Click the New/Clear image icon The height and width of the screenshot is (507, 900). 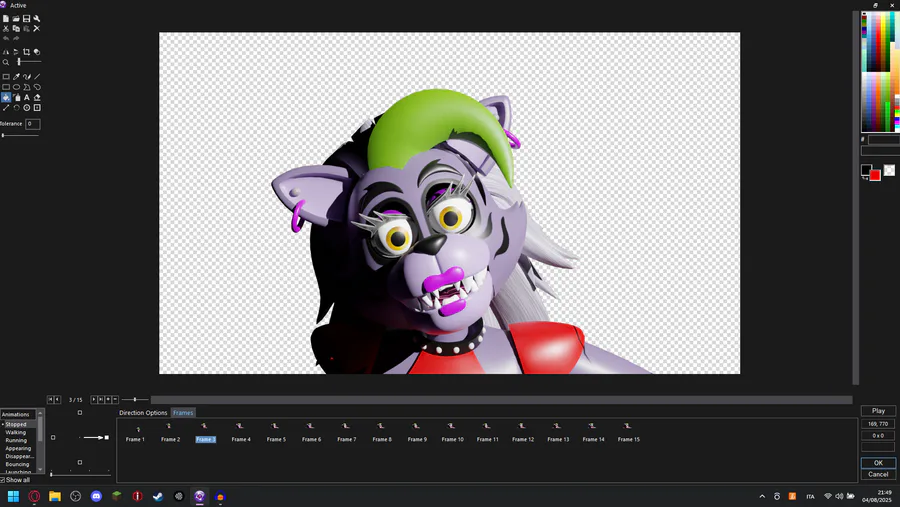coord(6,19)
